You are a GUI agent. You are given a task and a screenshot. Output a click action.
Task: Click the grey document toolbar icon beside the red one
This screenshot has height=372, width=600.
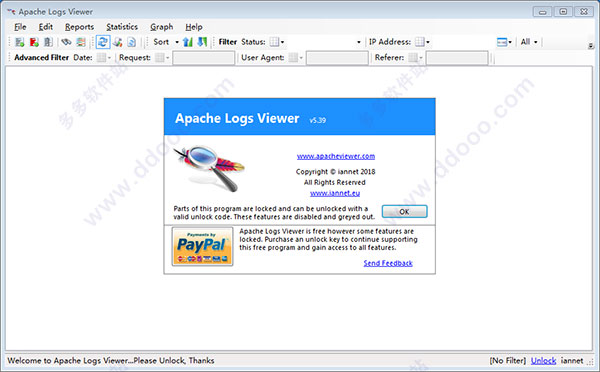click(x=48, y=42)
